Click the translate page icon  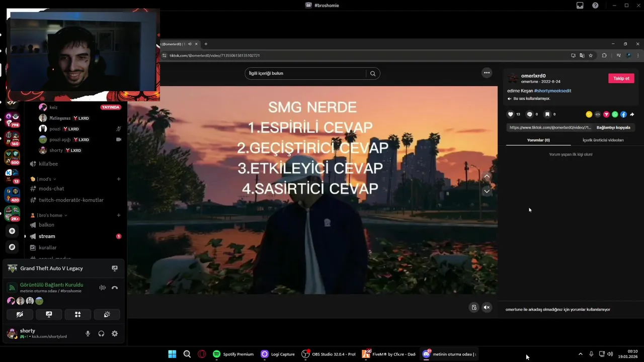pyautogui.click(x=582, y=55)
